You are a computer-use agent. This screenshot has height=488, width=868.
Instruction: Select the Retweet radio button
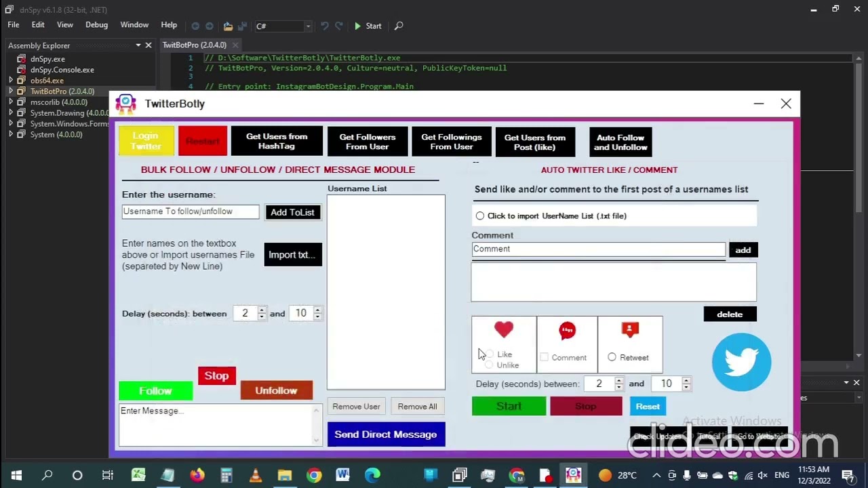click(612, 357)
